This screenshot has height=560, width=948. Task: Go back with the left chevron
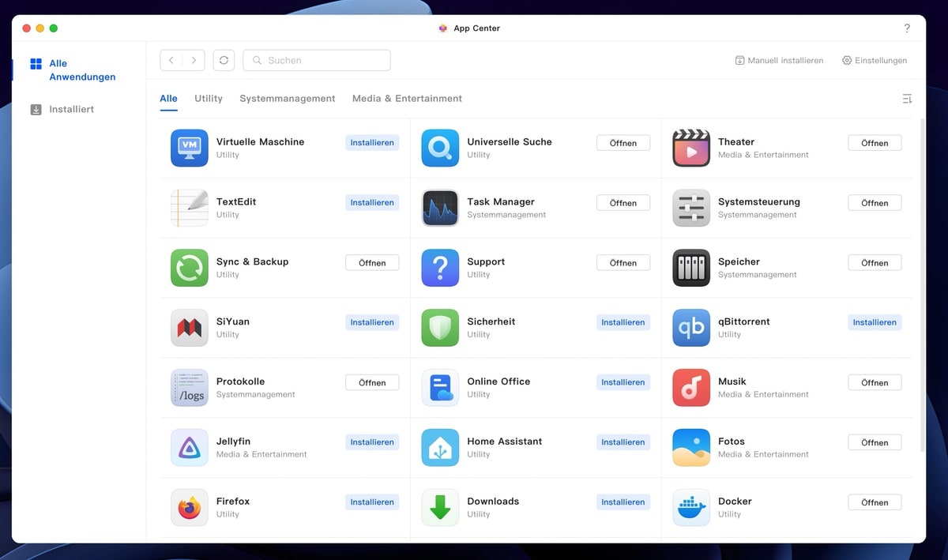coord(171,60)
